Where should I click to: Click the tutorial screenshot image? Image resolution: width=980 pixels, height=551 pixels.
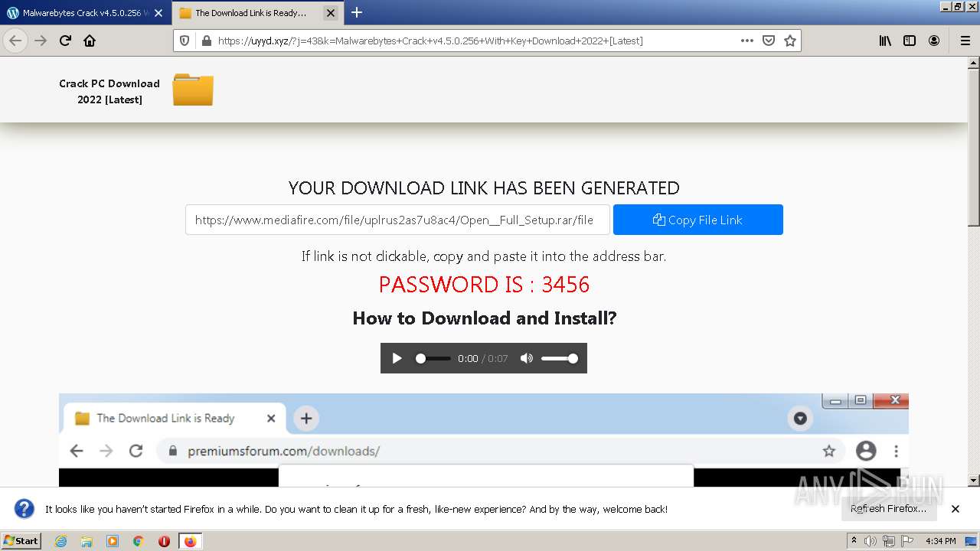[x=484, y=440]
